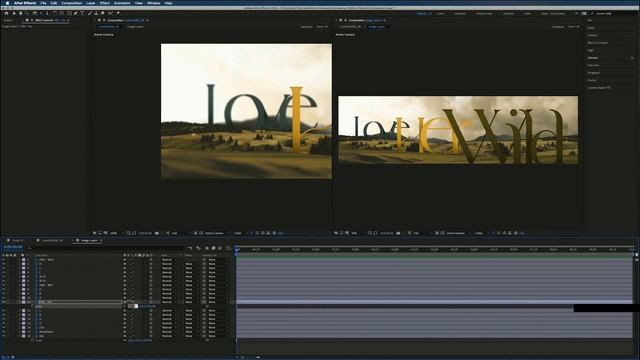Open the Composition menu
The width and height of the screenshot is (640, 360).
click(71, 3)
